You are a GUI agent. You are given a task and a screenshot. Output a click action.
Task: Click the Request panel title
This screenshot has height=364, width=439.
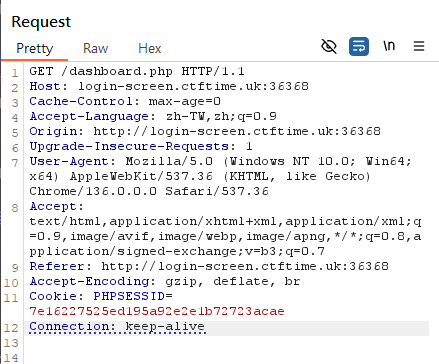pos(41,22)
